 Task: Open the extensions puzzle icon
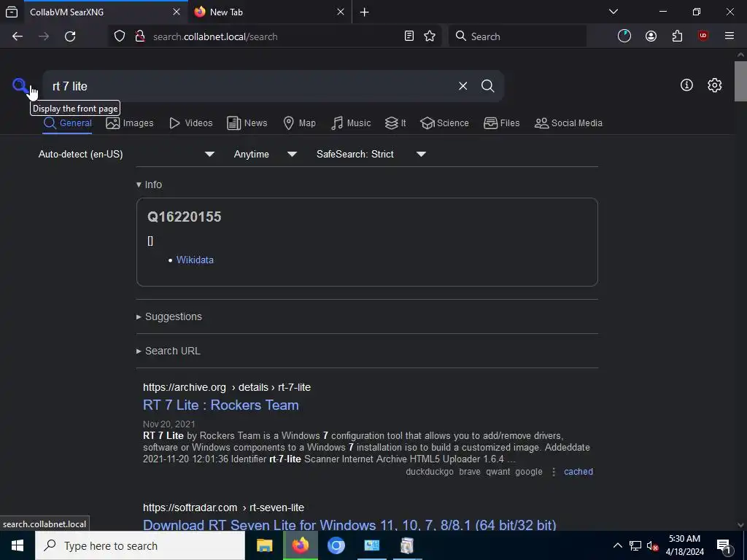[677, 36]
